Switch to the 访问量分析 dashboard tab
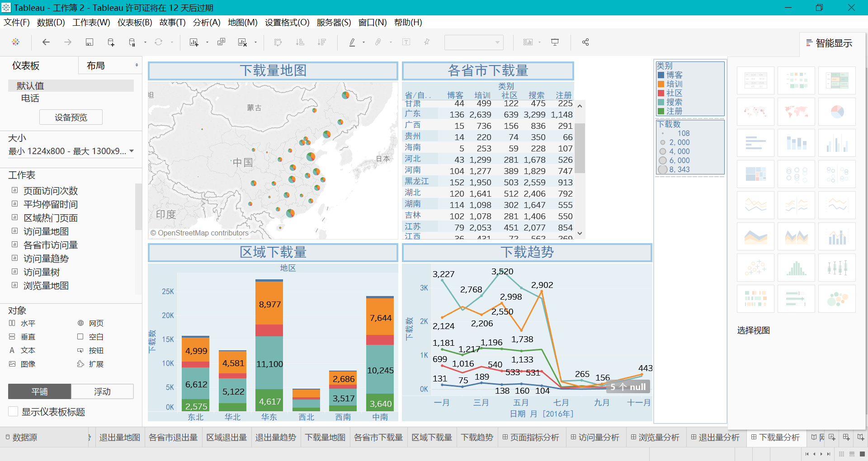The height and width of the screenshot is (461, 868). [x=595, y=437]
